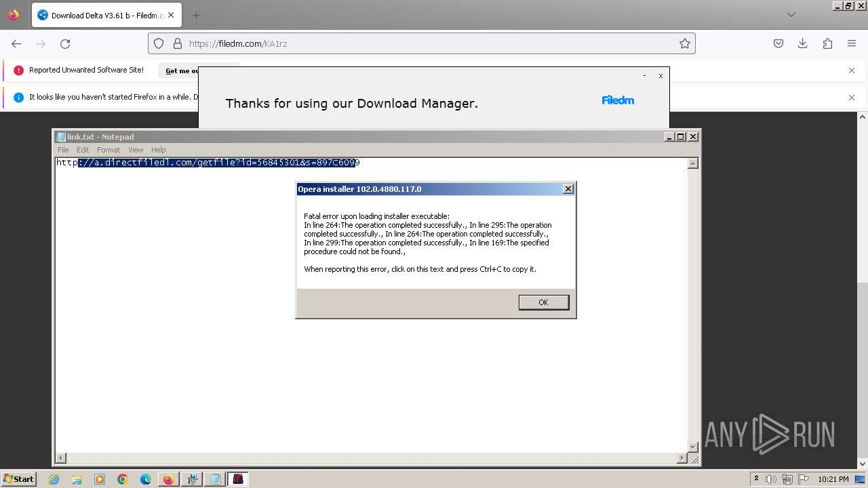Switch to the installer taskbar item
This screenshot has width=868, height=488.
pos(192,479)
